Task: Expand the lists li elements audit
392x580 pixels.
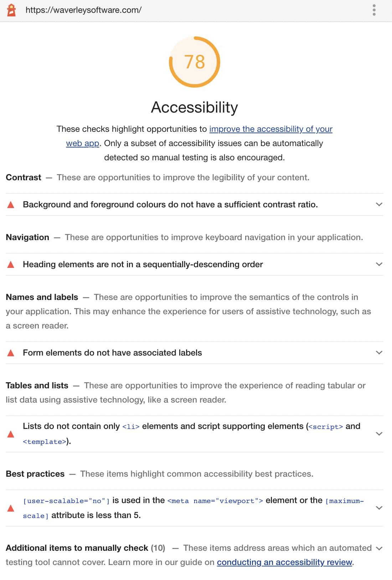Action: tap(378, 434)
